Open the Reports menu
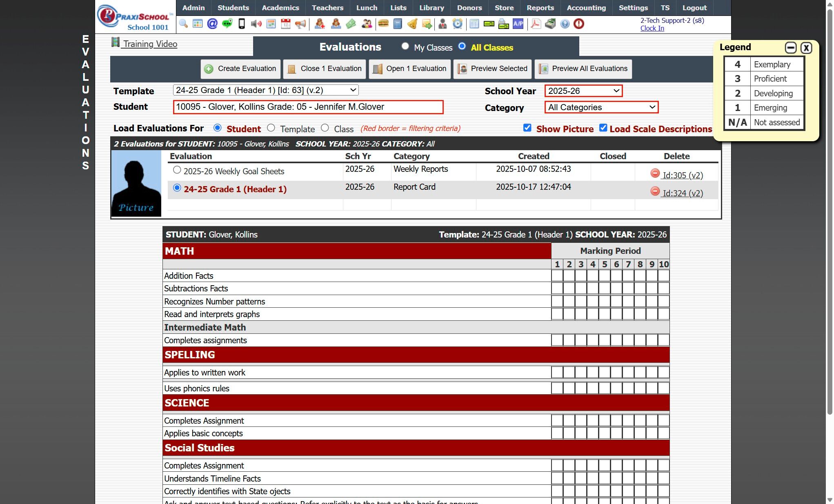 [540, 8]
